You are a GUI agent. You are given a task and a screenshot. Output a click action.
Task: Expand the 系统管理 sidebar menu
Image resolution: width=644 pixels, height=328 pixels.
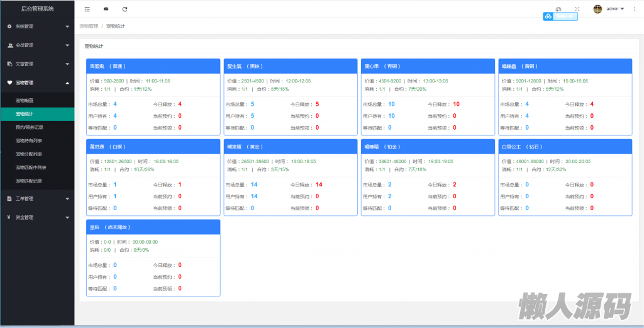pyautogui.click(x=37, y=26)
